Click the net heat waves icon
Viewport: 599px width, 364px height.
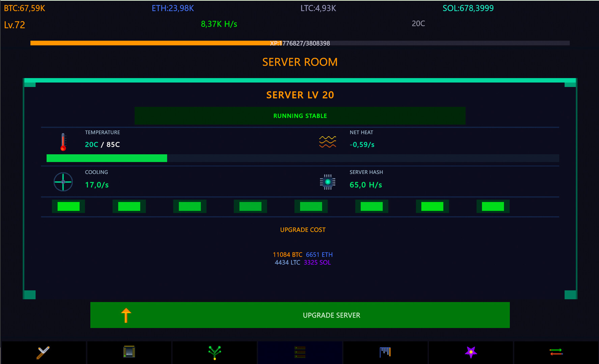click(327, 142)
